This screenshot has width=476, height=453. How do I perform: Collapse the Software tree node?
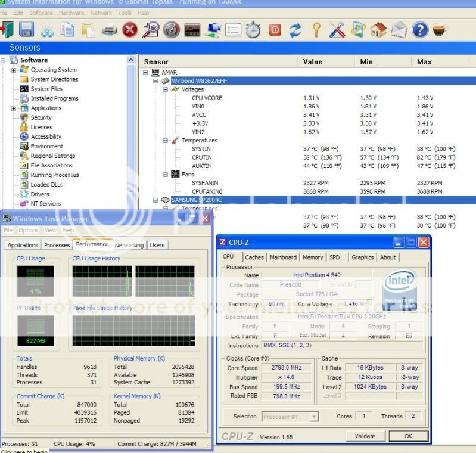[3, 60]
